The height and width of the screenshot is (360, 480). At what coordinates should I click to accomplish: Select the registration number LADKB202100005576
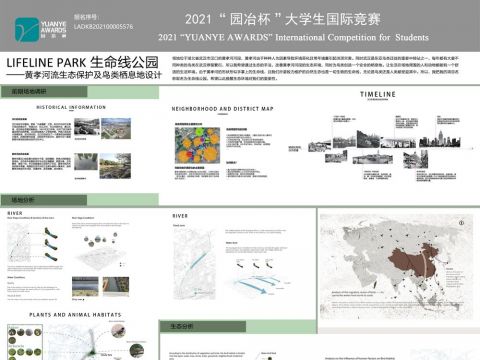pyautogui.click(x=103, y=26)
